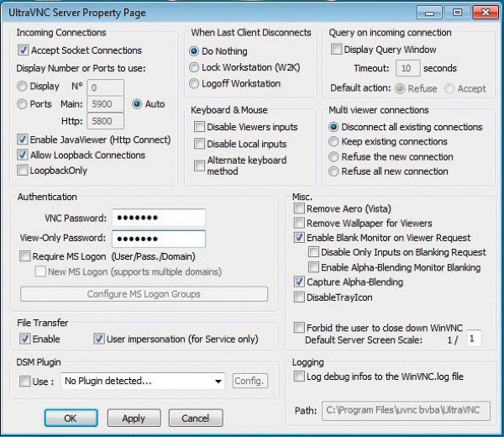Select the Ports radio button
The width and height of the screenshot is (504, 437).
(x=22, y=104)
